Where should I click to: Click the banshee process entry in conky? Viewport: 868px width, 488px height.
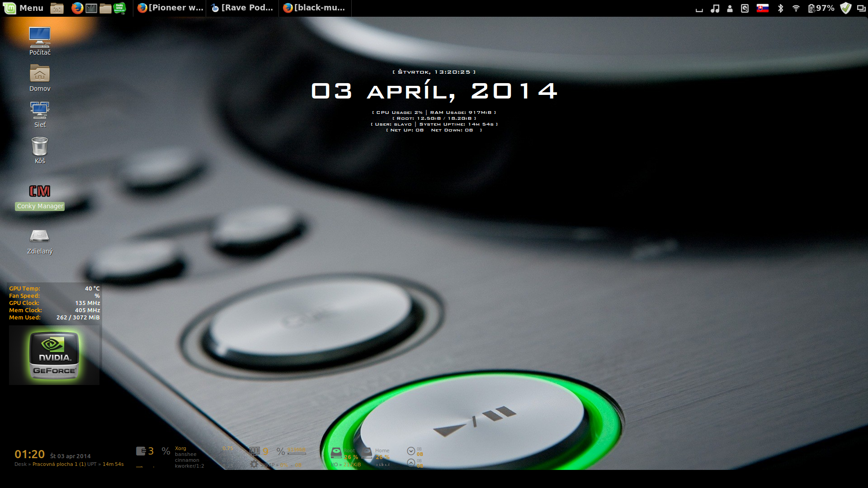point(185,454)
